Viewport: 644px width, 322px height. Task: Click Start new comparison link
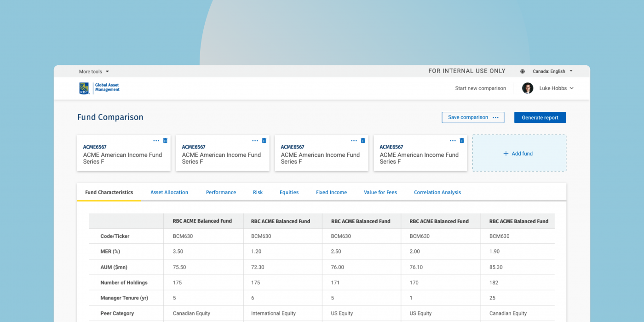click(480, 88)
